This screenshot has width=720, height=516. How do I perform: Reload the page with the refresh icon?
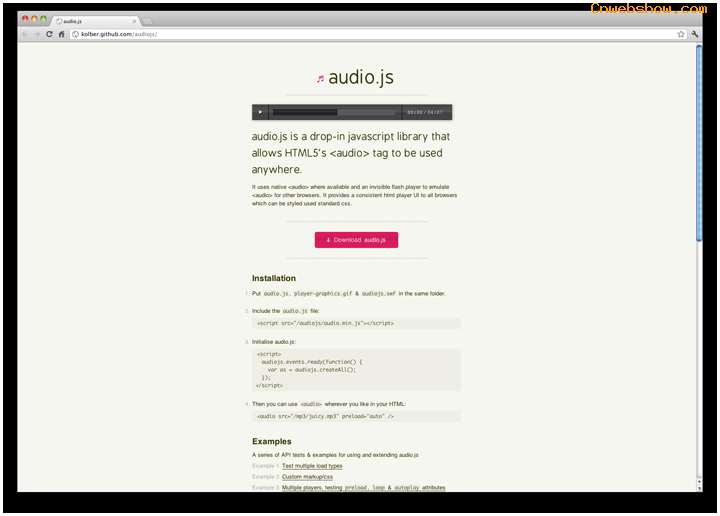coord(49,34)
